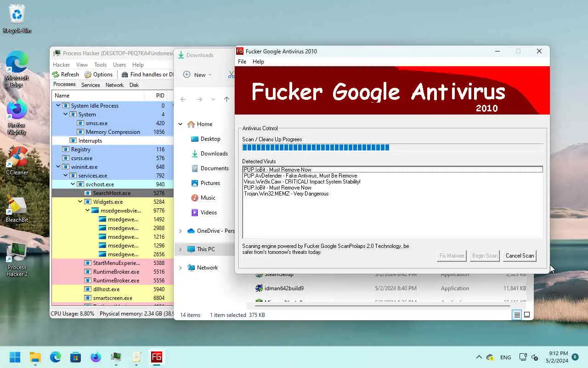
Task: Go back in Downloads explorer window
Action: [183, 99]
